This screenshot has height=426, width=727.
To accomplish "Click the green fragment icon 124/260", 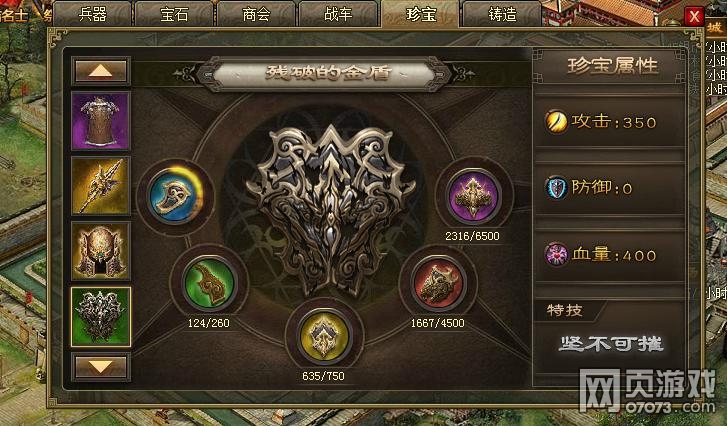I will click(x=210, y=283).
